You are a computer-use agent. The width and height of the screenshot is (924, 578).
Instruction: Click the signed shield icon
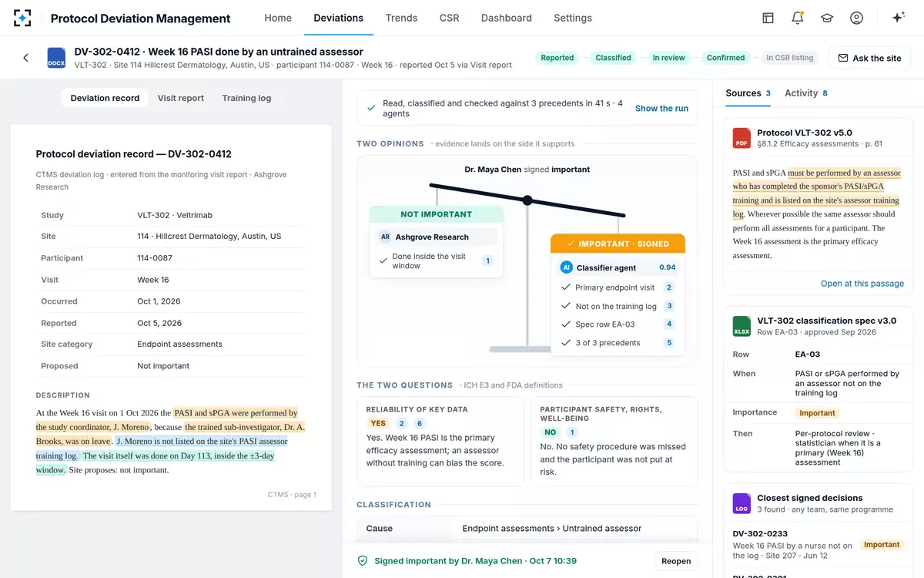[363, 561]
